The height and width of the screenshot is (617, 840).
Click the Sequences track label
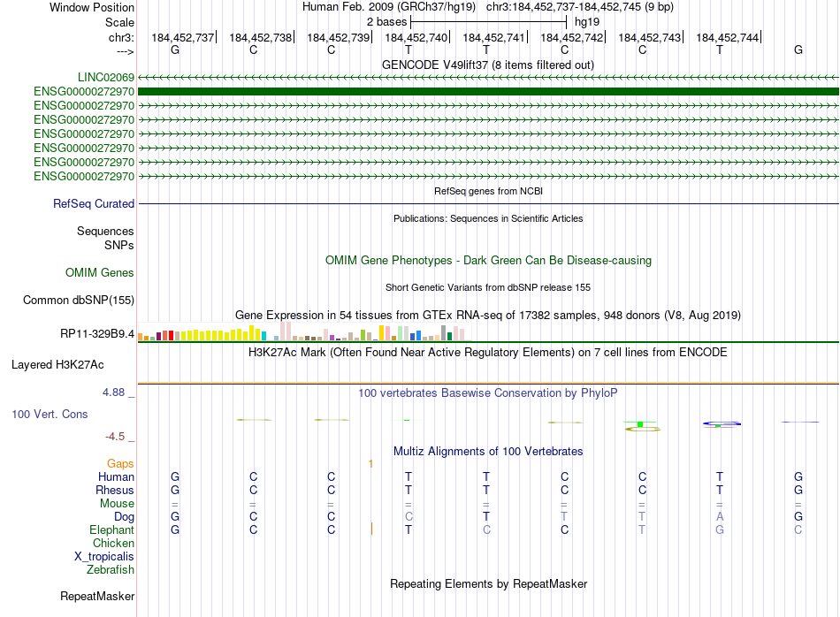[x=105, y=232]
